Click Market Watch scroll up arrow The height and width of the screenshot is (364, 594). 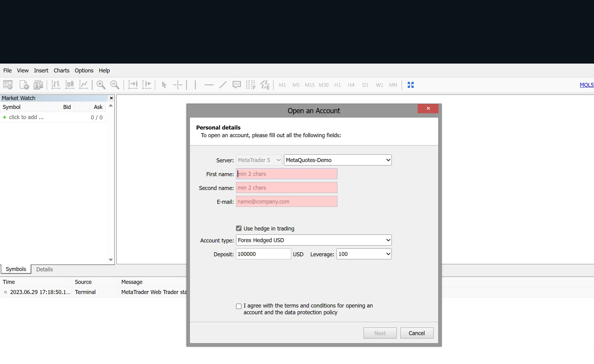point(111,106)
